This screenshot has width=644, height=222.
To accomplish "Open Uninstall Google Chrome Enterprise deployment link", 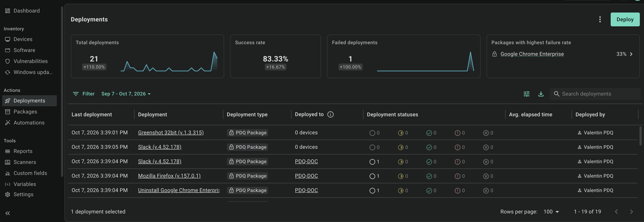I will [x=178, y=191].
